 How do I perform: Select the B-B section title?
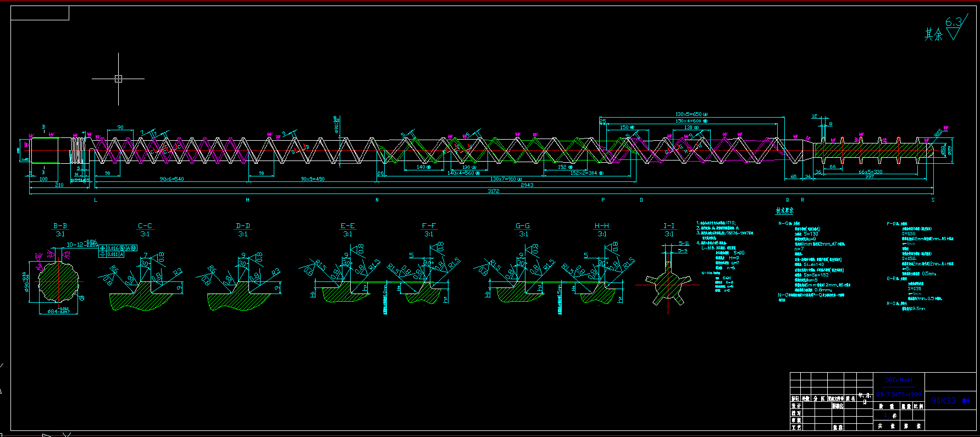[60, 226]
